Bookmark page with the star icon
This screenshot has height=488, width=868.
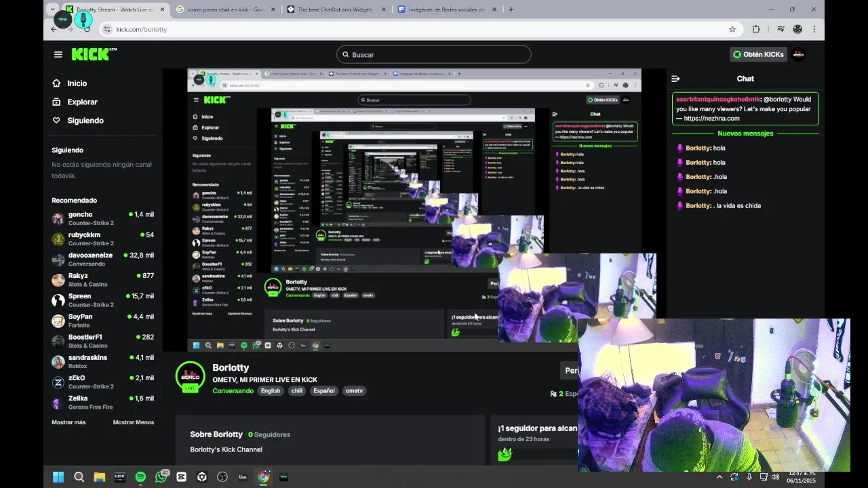[x=732, y=29]
